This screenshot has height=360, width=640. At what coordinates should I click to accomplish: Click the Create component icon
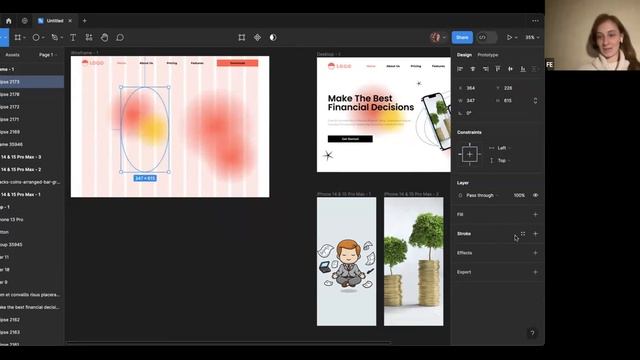pyautogui.click(x=257, y=38)
